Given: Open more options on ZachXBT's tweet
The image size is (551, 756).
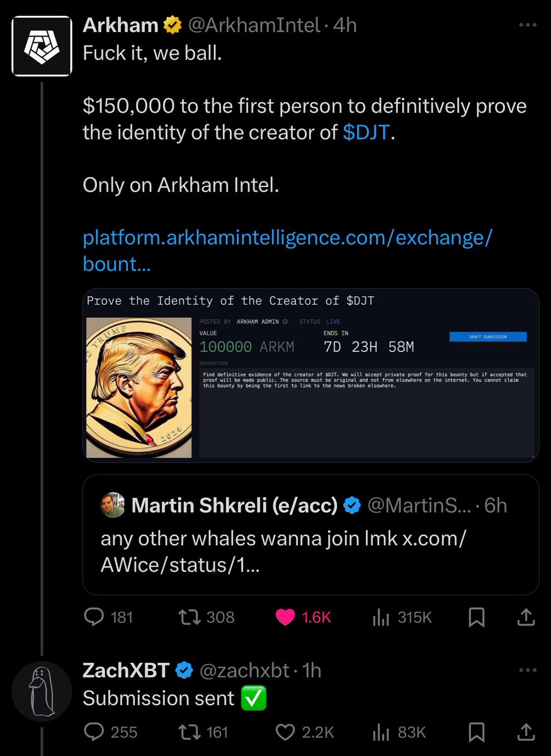Looking at the screenshot, I should 526,671.
